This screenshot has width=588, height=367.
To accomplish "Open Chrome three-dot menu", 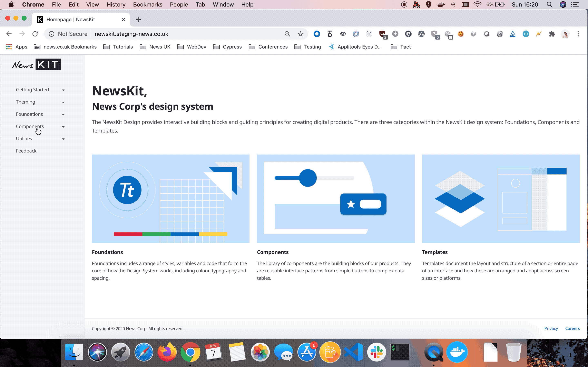I will tap(578, 34).
